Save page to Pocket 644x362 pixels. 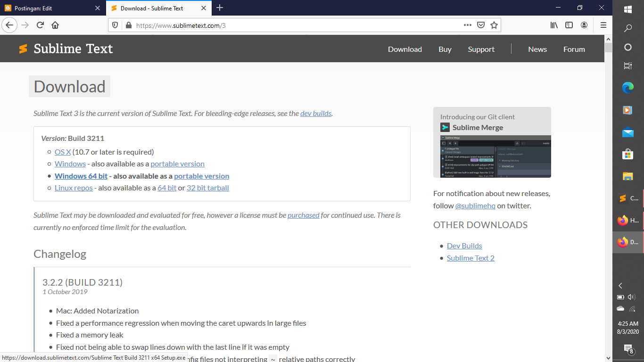point(481,25)
